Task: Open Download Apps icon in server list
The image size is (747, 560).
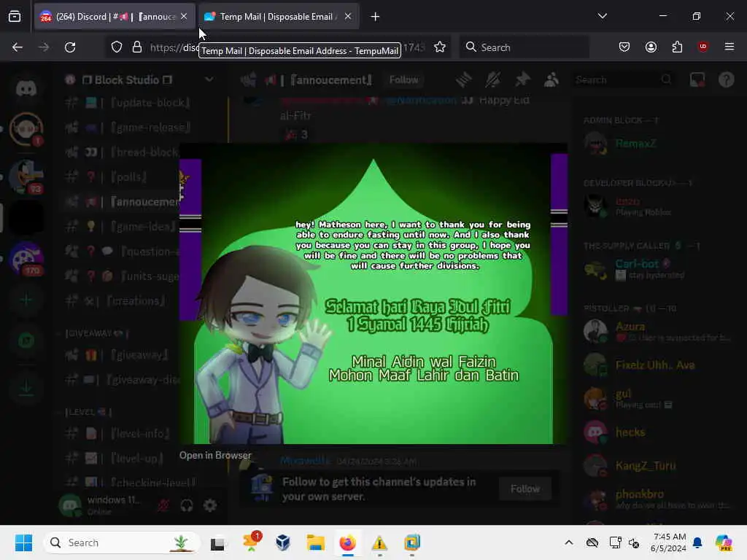Action: click(26, 388)
